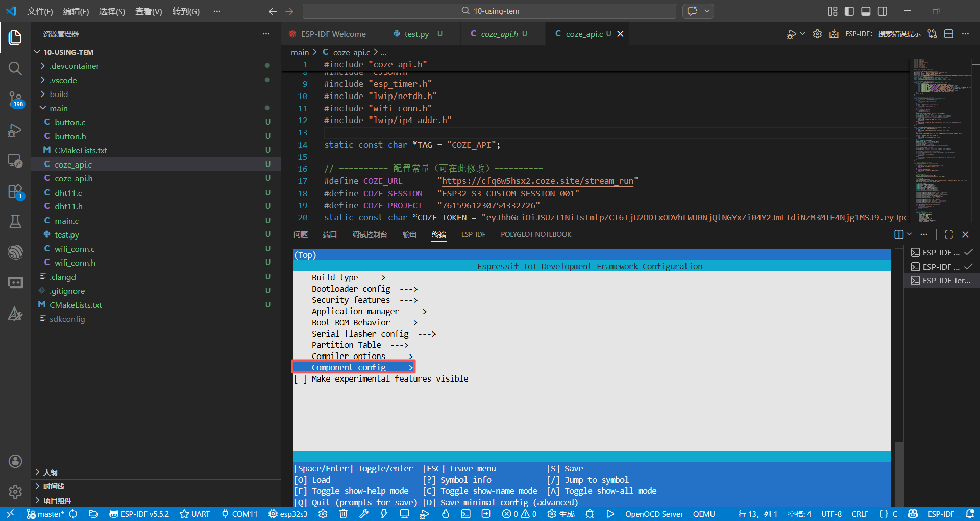The height and width of the screenshot is (521, 980).
Task: Expand the .devcontainer folder
Action: click(155, 66)
